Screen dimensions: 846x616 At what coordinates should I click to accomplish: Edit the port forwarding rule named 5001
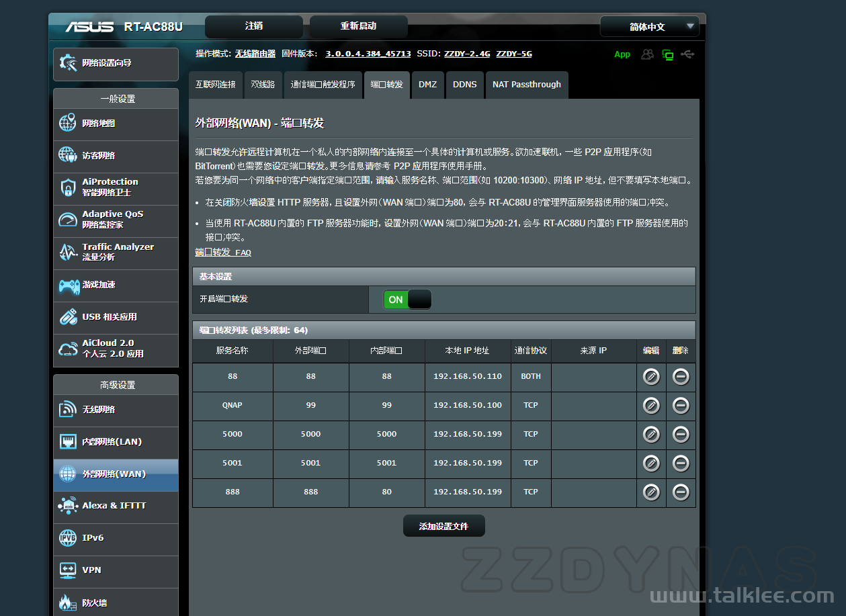coord(651,464)
